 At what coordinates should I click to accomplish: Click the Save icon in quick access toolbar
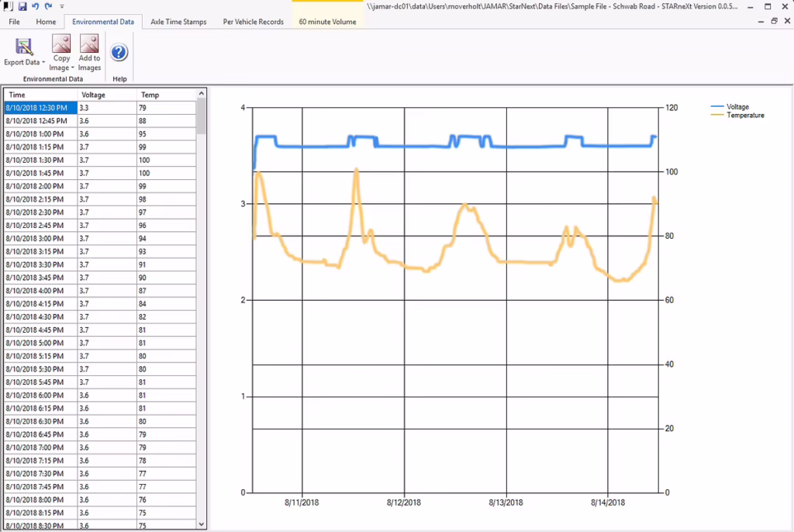(x=22, y=6)
